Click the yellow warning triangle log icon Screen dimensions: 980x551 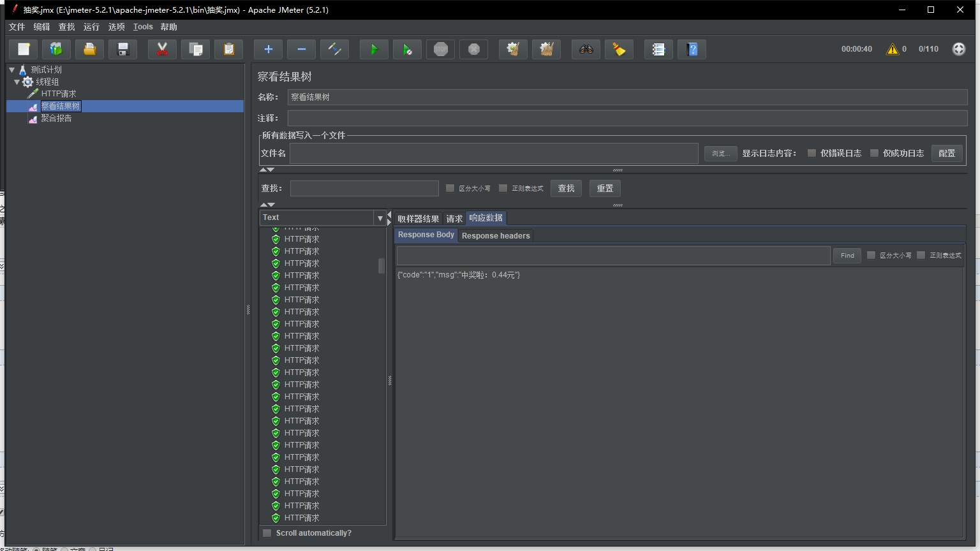coord(892,49)
